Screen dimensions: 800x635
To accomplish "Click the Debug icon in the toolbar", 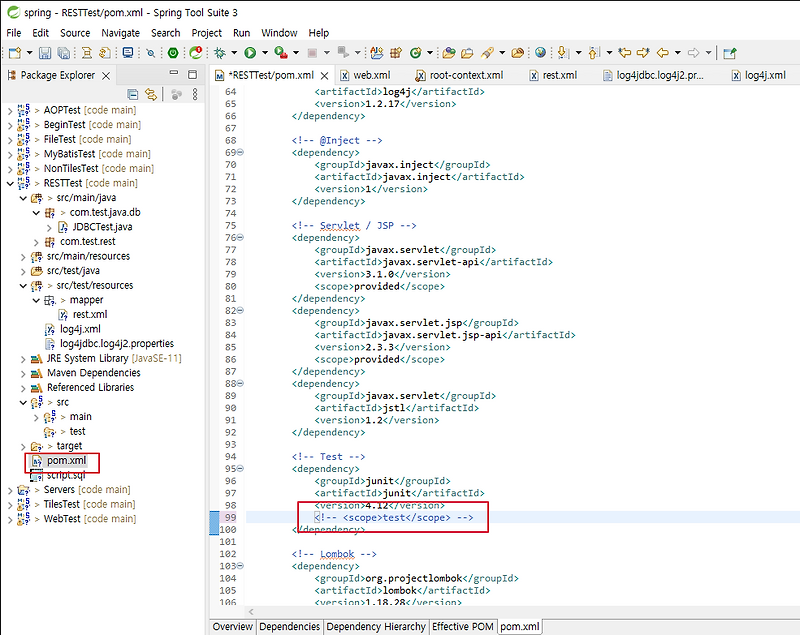I will 220,50.
